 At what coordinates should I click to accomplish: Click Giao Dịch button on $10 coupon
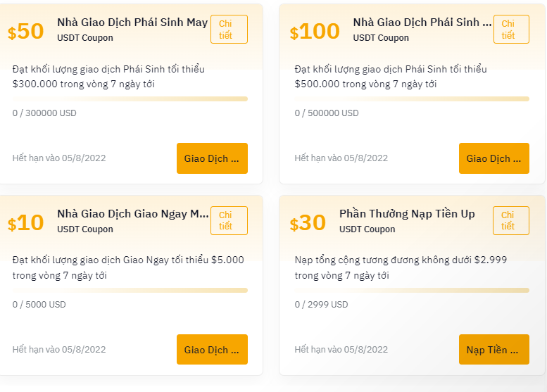(212, 350)
